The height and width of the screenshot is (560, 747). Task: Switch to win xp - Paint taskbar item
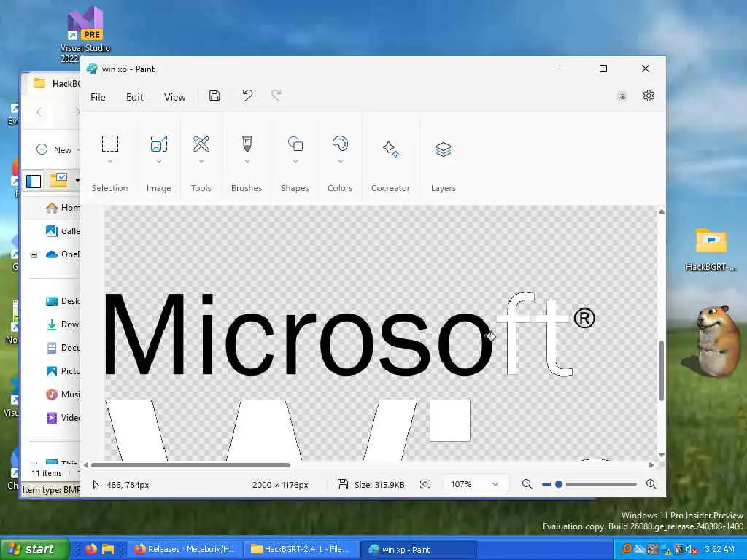coord(418,549)
